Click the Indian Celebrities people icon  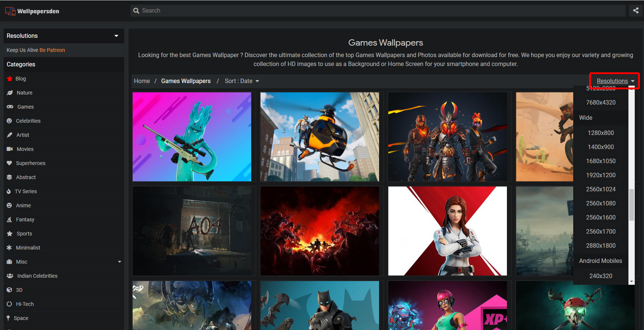coord(10,276)
